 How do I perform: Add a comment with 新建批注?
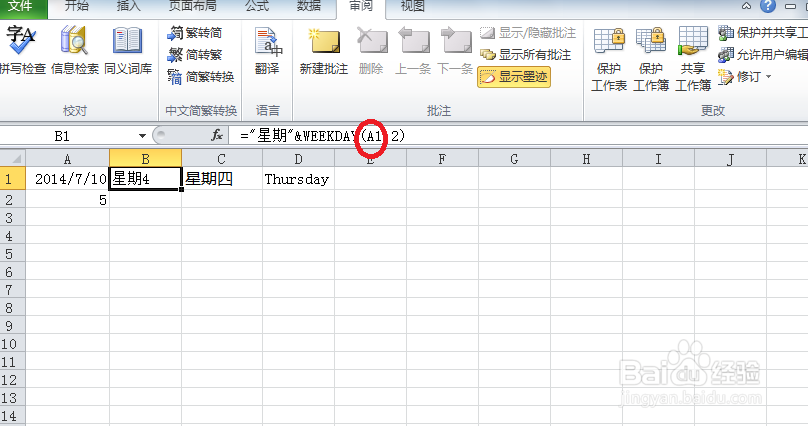(324, 50)
